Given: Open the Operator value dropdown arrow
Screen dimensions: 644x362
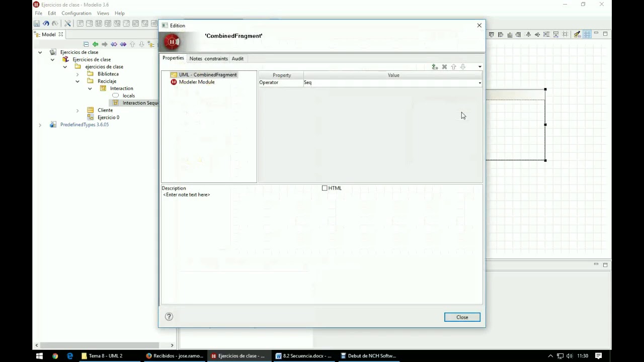Looking at the screenshot, I should 479,82.
